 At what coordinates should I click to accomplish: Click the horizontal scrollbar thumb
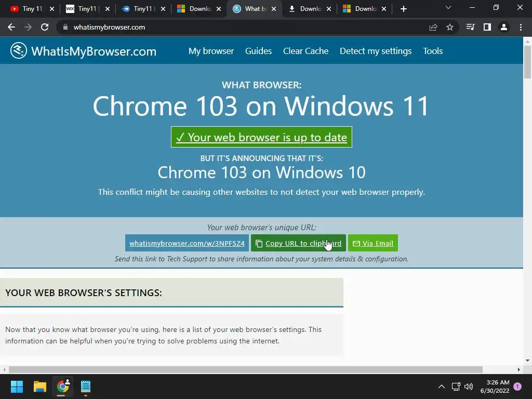(x=246, y=369)
